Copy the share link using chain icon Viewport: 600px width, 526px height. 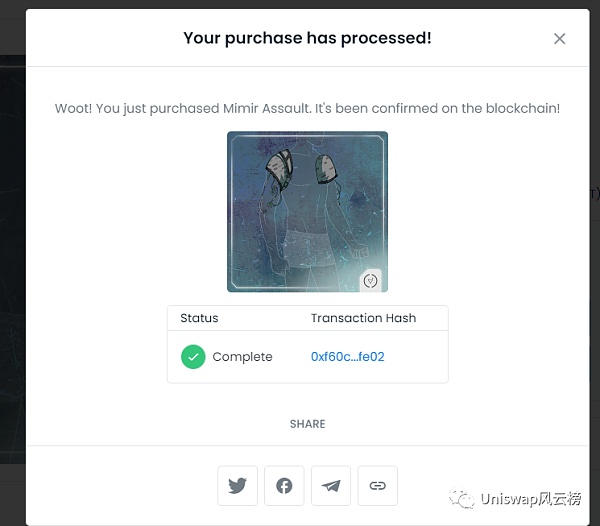coord(377,486)
